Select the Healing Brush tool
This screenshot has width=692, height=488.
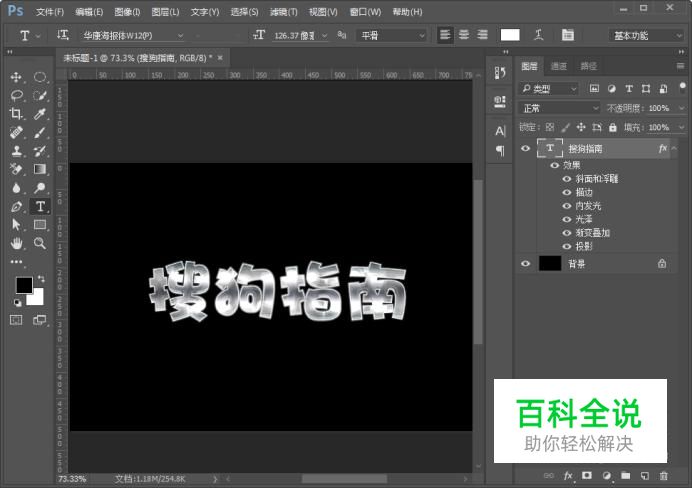(16, 132)
